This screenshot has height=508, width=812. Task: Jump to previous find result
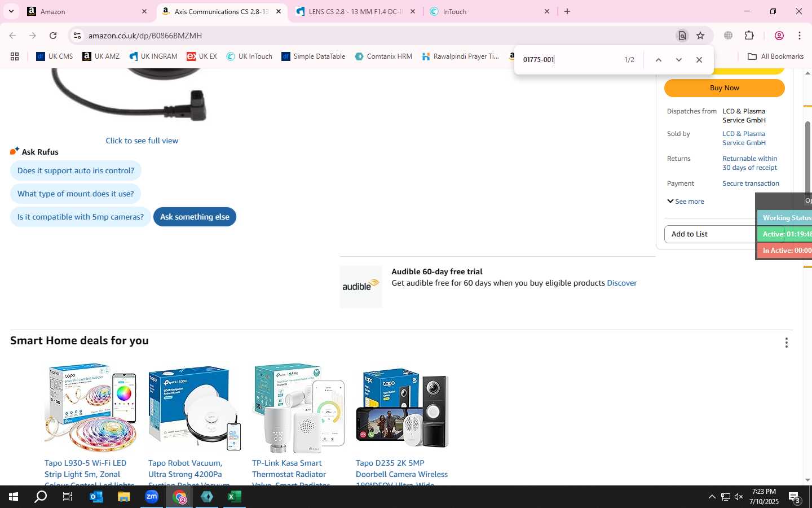click(658, 60)
